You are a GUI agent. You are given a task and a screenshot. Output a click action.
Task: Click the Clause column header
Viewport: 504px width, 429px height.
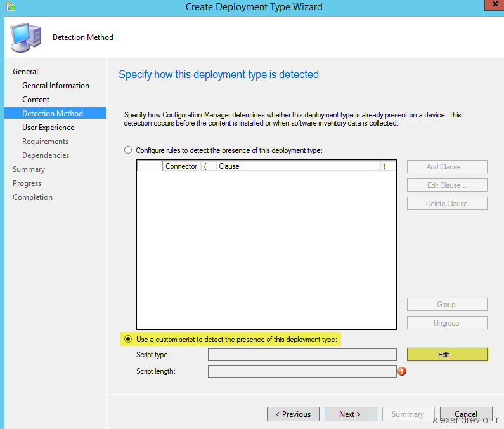tap(298, 166)
